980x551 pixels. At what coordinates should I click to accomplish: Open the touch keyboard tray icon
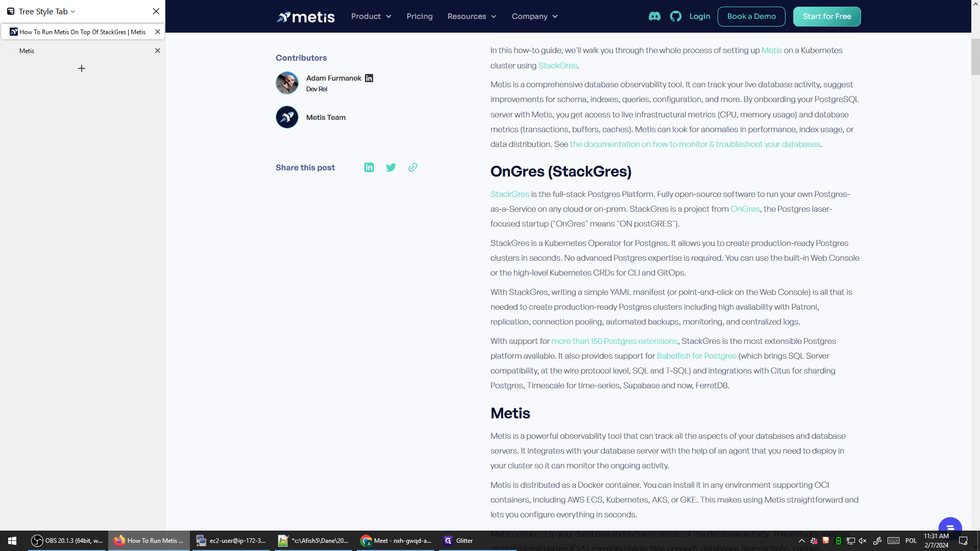[x=893, y=541]
